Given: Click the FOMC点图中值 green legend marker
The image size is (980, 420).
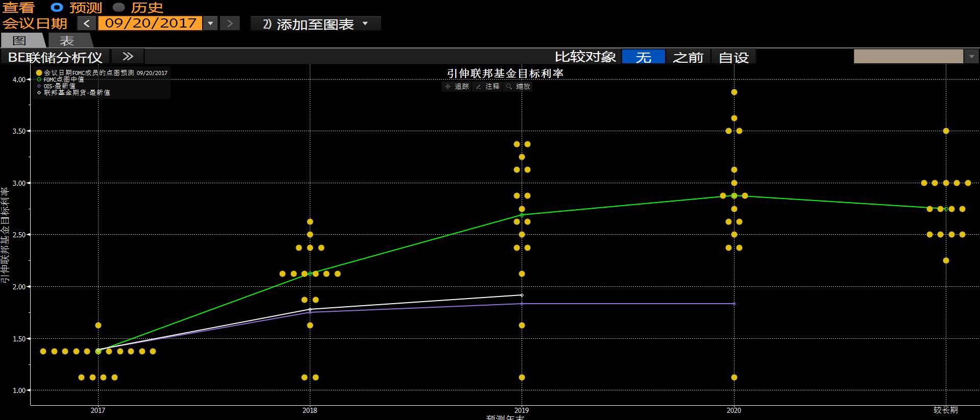Looking at the screenshot, I should (39, 80).
